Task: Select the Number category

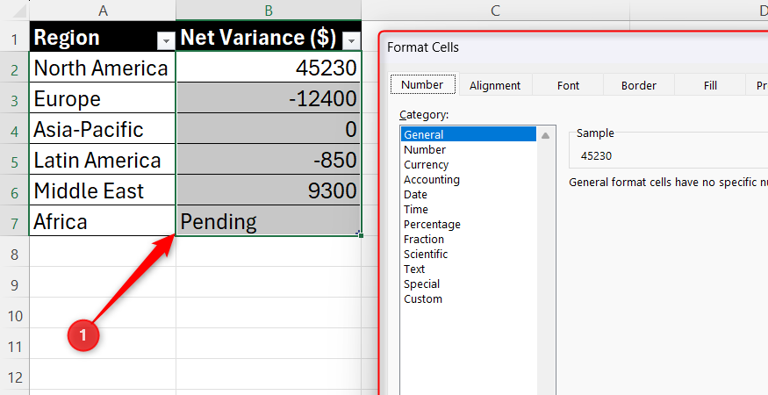Action: pyautogui.click(x=468, y=149)
